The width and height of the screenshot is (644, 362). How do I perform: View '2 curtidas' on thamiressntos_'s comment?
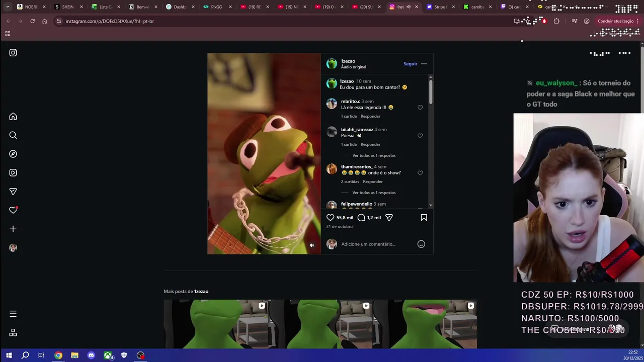[x=350, y=182]
